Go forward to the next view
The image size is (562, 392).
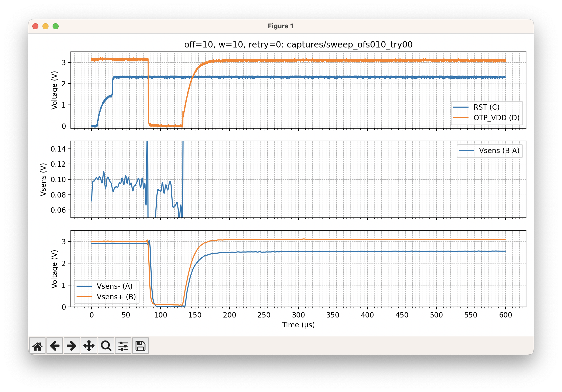pos(72,346)
